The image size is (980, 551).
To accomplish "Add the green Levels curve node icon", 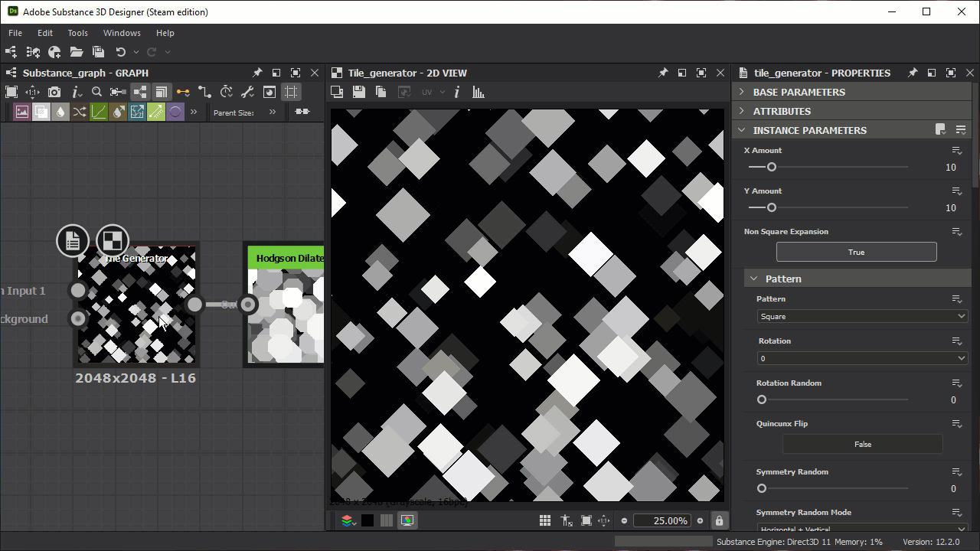I will point(99,112).
